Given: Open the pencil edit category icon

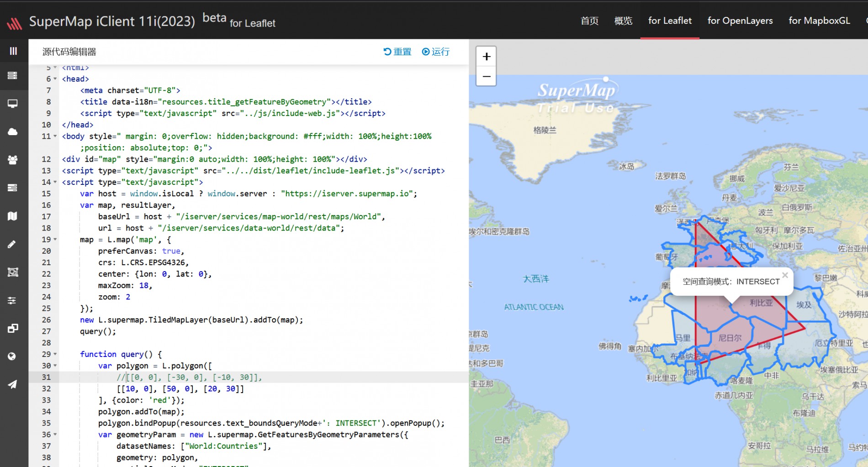Looking at the screenshot, I should (x=12, y=244).
